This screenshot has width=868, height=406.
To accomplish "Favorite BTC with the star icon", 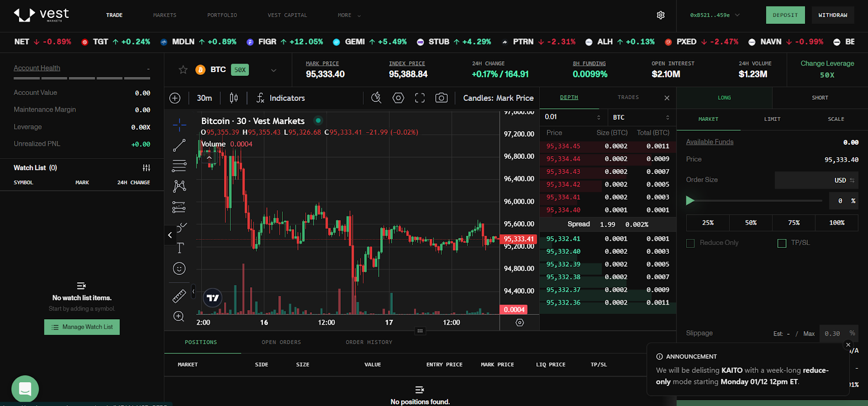I will (x=183, y=69).
